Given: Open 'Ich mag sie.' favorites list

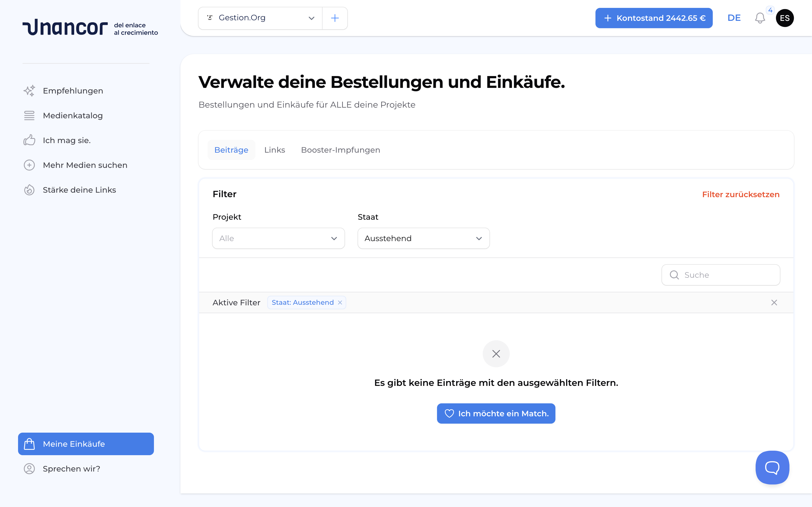Looking at the screenshot, I should 67,140.
